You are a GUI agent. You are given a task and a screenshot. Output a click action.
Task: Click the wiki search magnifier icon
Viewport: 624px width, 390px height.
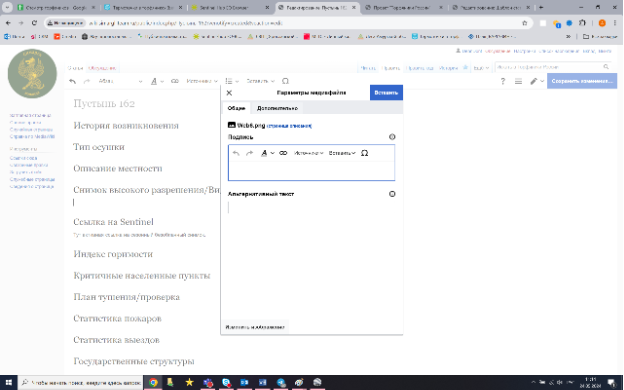(606, 67)
